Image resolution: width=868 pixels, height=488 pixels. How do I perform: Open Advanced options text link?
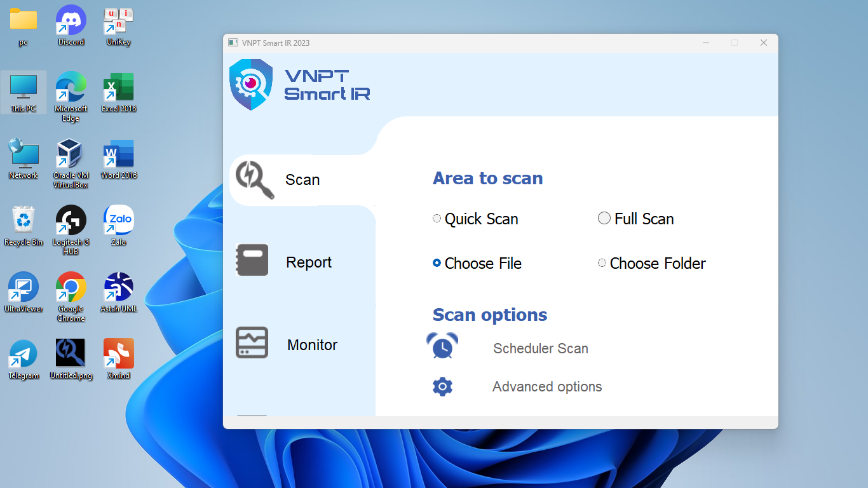click(547, 386)
